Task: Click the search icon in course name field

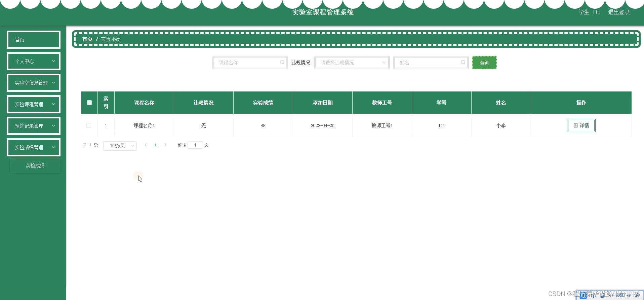Action: (x=282, y=62)
